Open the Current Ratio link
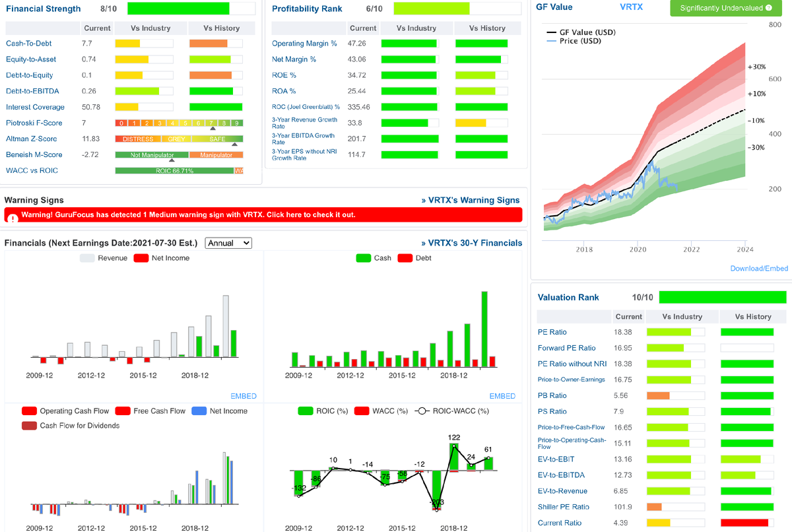 coord(560,523)
